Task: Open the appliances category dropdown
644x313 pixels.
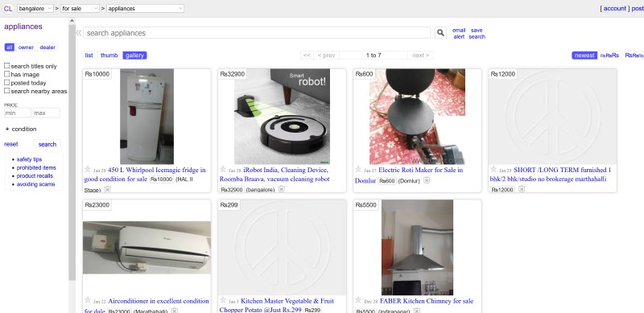Action: [146, 8]
